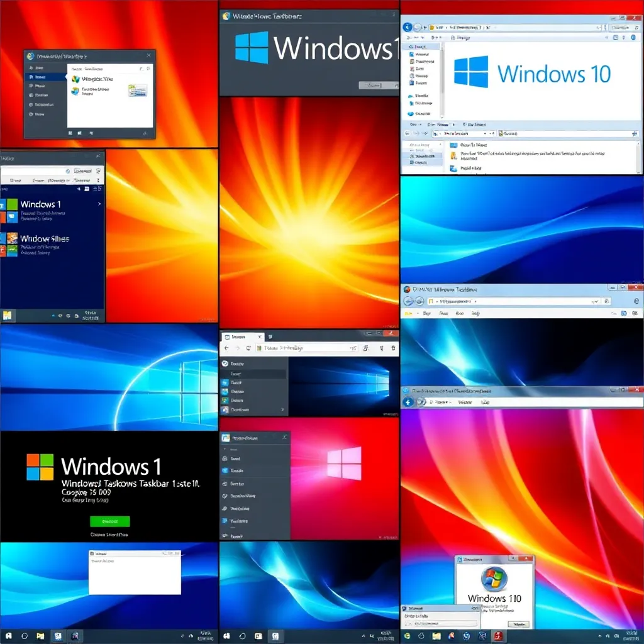Image resolution: width=644 pixels, height=644 pixels.
Task: Click Start button on bottom-left taskbar
Action: (x=9, y=636)
